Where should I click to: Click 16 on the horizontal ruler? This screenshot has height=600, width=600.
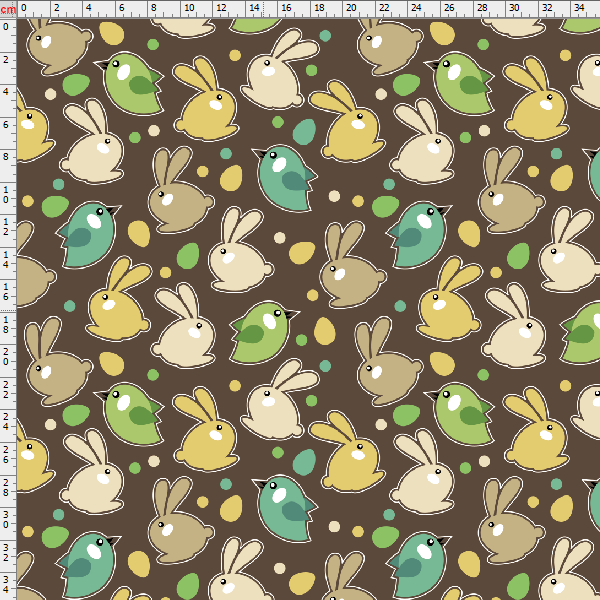pyautogui.click(x=286, y=7)
